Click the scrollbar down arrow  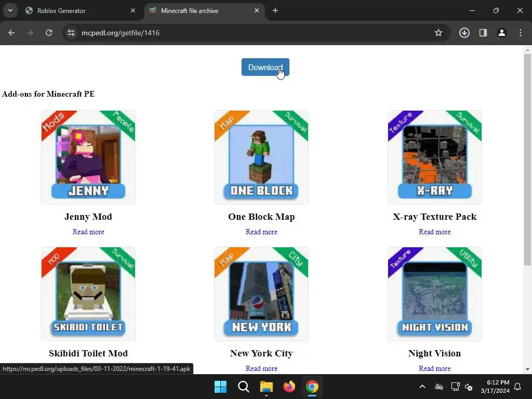[x=527, y=369]
